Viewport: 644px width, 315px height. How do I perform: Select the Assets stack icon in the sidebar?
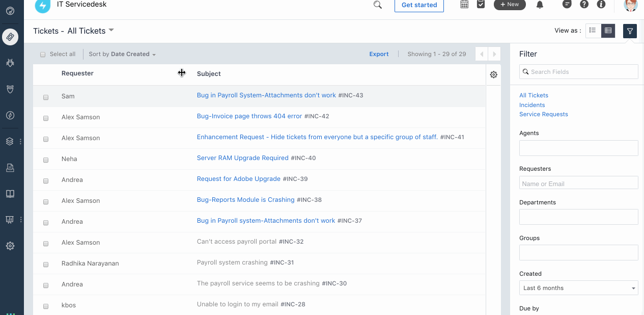click(x=10, y=141)
